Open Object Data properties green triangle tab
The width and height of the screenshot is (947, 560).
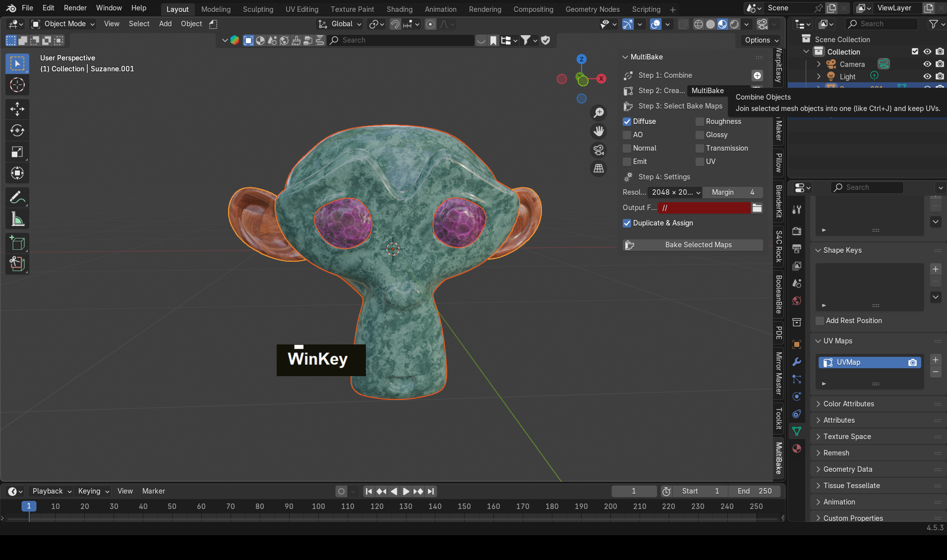pyautogui.click(x=797, y=431)
